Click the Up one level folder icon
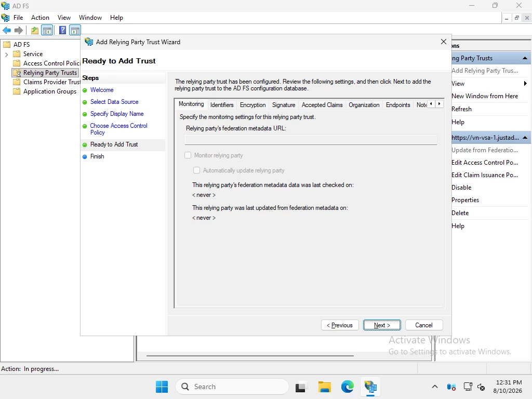Viewport: 532px width, 399px height. [35, 30]
